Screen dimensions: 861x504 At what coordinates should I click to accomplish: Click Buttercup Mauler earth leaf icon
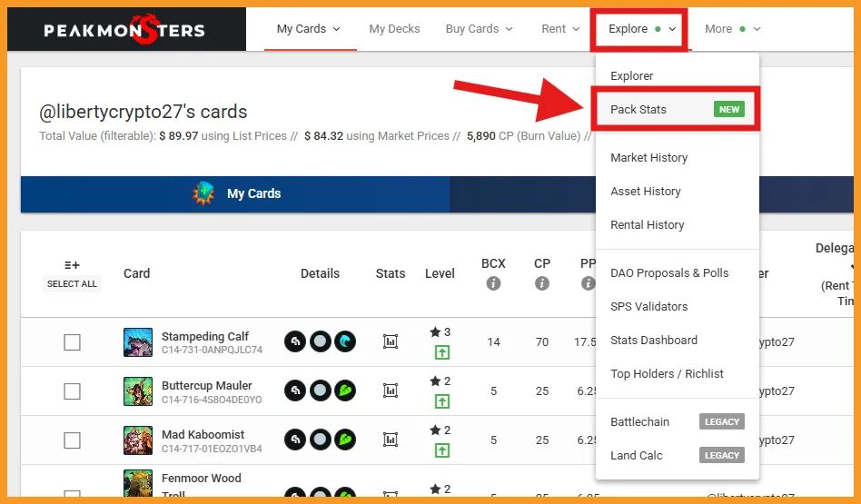(x=345, y=390)
